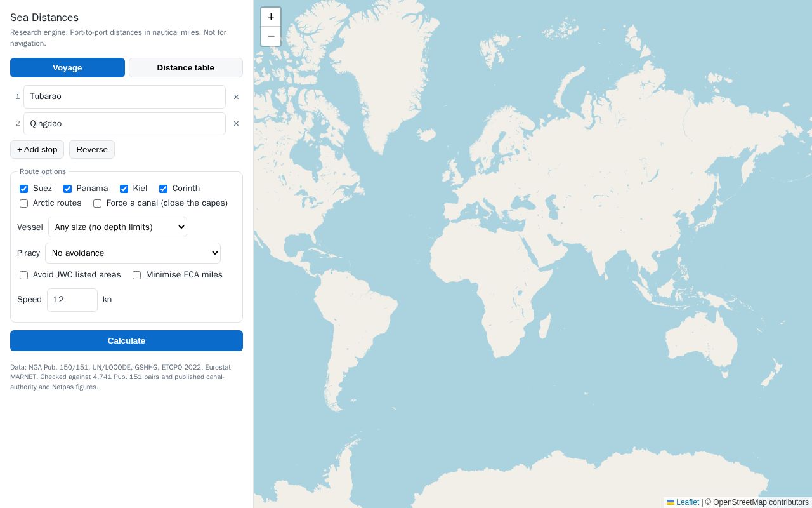Reverse the voyage order
The image size is (812, 508).
tap(92, 150)
